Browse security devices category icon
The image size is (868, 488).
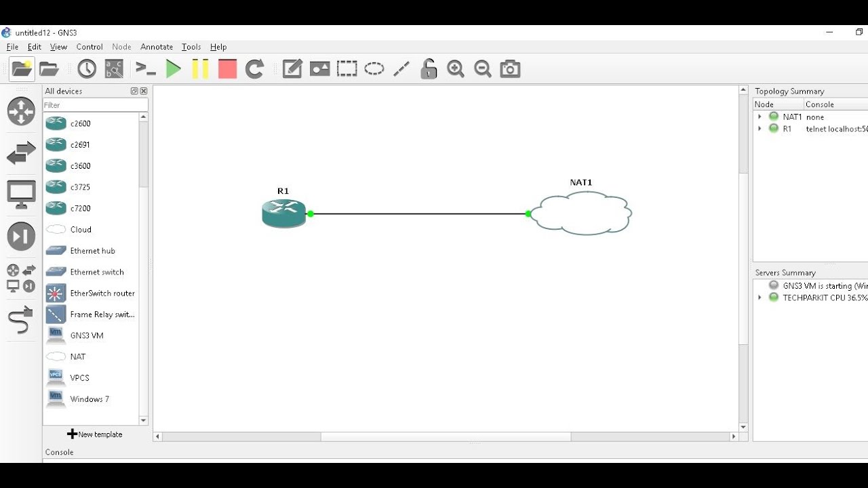(x=21, y=236)
